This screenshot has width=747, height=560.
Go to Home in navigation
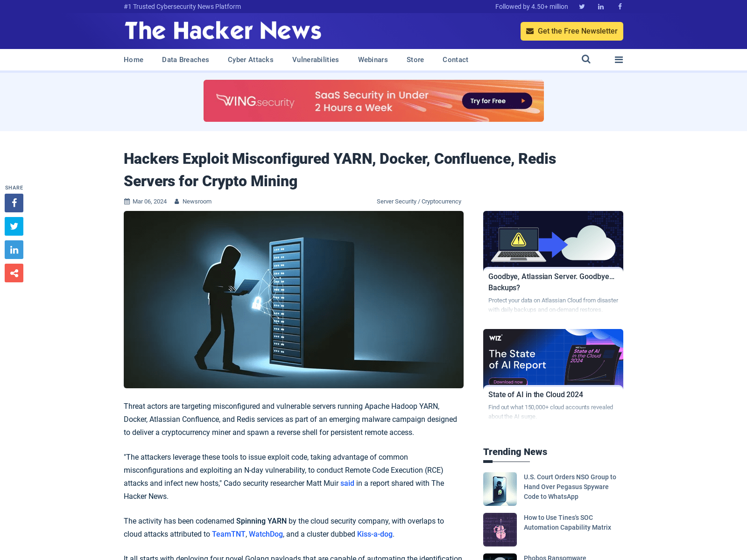coord(134,60)
